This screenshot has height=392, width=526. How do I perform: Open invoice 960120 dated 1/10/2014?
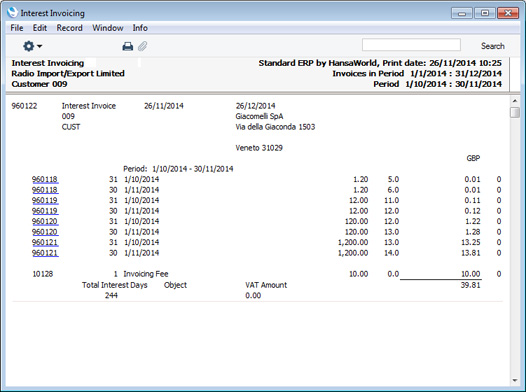point(45,221)
